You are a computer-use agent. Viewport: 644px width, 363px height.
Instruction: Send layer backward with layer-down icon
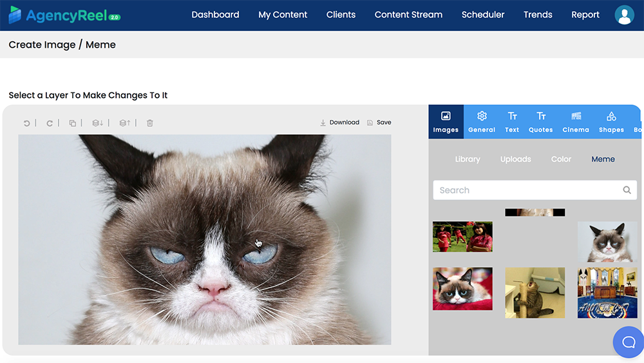pos(97,123)
